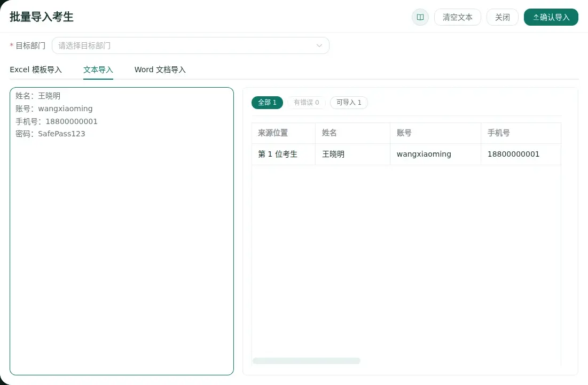Screen dimensions: 588x385
Task: Click the 姓名 column header
Action: coord(352,133)
